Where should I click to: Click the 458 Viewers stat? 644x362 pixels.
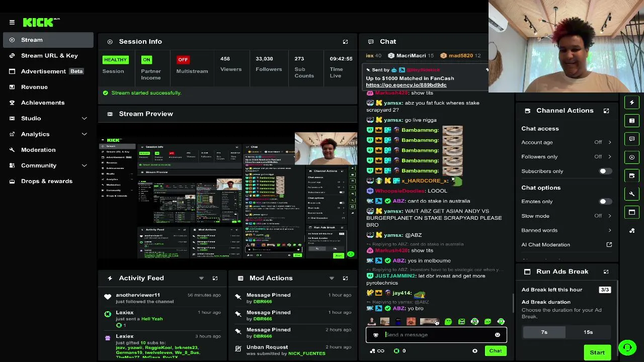(231, 64)
